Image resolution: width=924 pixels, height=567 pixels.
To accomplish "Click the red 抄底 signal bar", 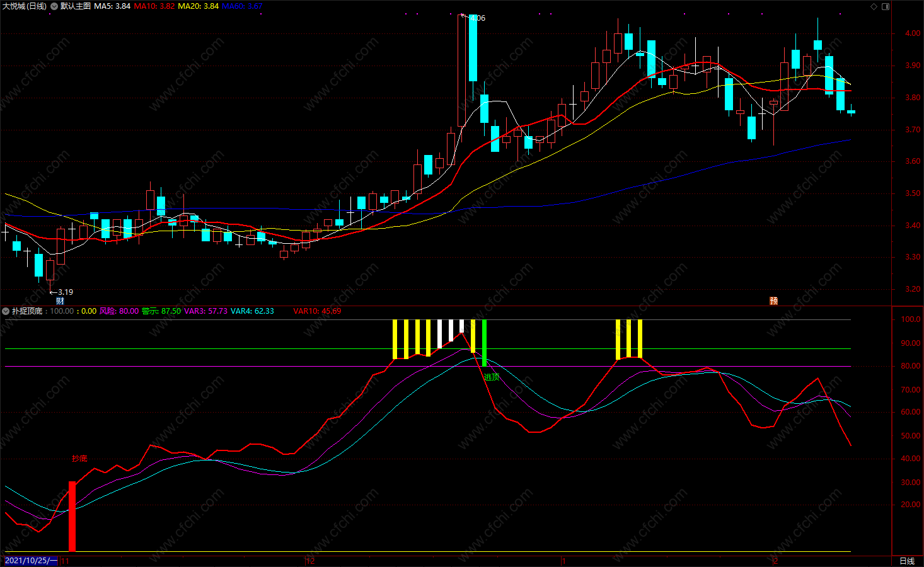I will pyautogui.click(x=72, y=517).
